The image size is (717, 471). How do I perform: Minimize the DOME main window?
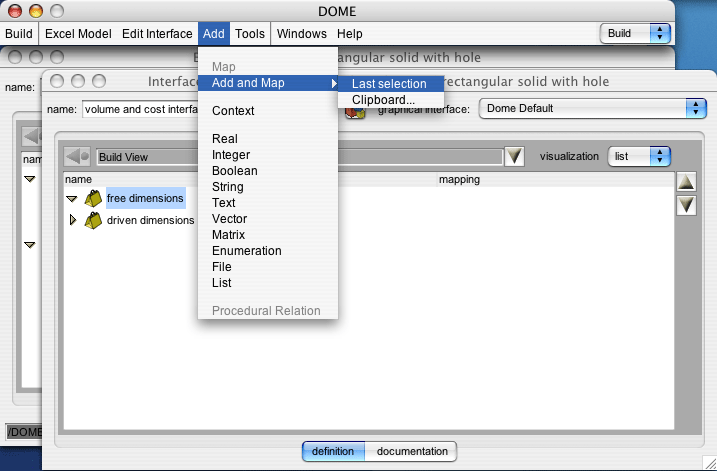pyautogui.click(x=36, y=11)
